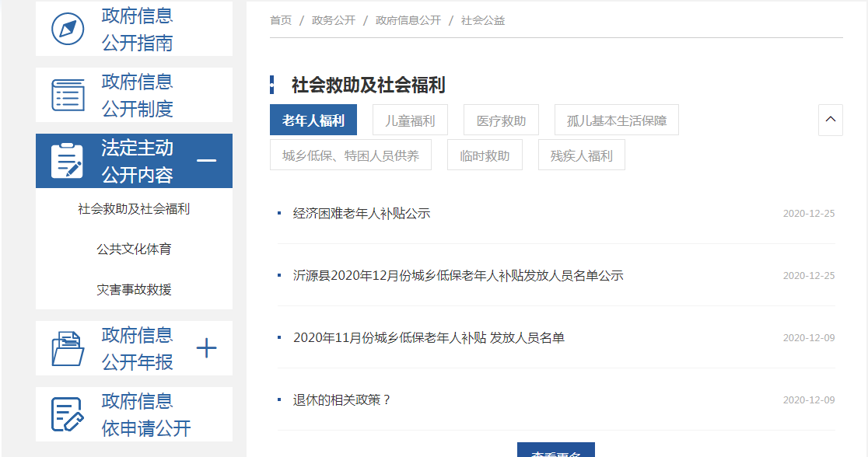This screenshot has height=457, width=868.
Task: Open the article 经济困难老年人补贴公示
Action: pos(361,213)
